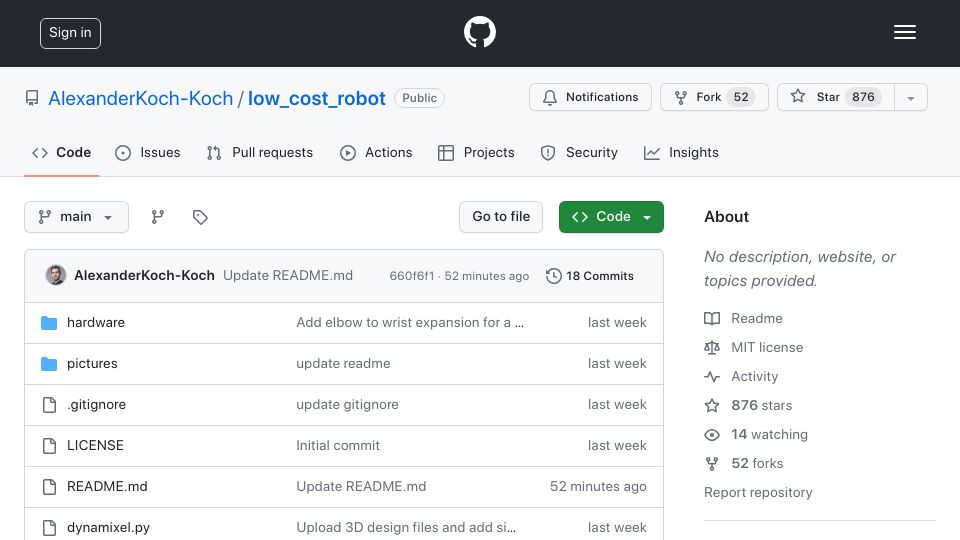960x540 pixels.
Task: Click the MIT license link
Action: point(767,348)
